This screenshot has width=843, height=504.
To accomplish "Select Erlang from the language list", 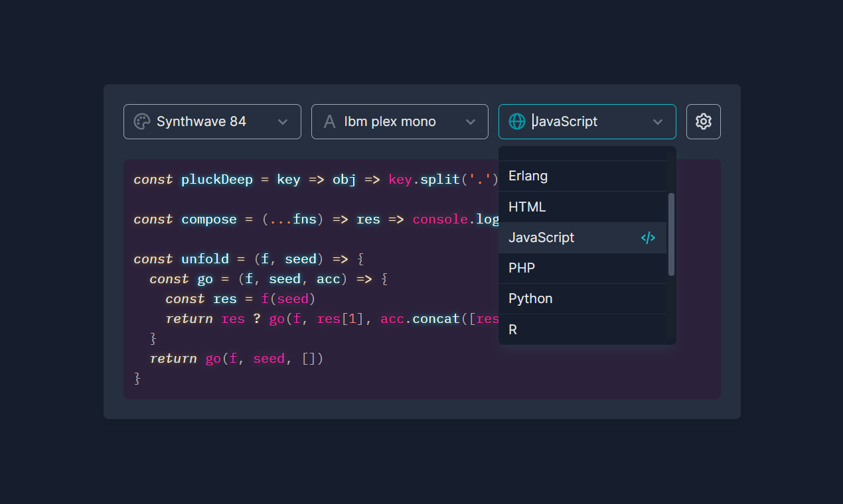I will point(528,176).
